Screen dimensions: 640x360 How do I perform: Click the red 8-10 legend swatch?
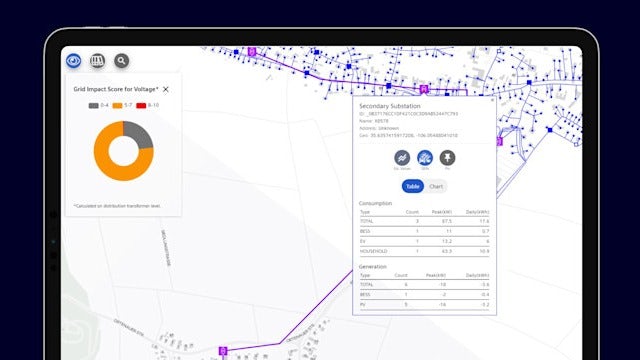tap(141, 106)
